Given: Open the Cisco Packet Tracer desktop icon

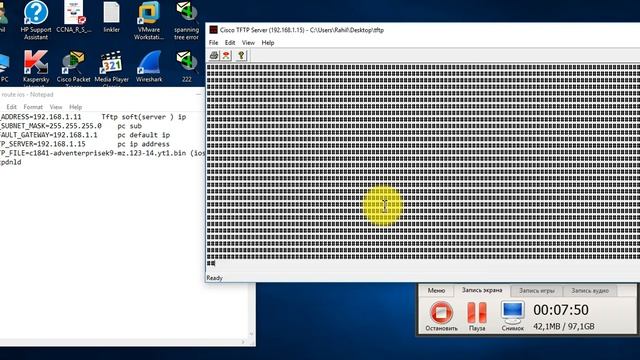Looking at the screenshot, I should coord(74,68).
